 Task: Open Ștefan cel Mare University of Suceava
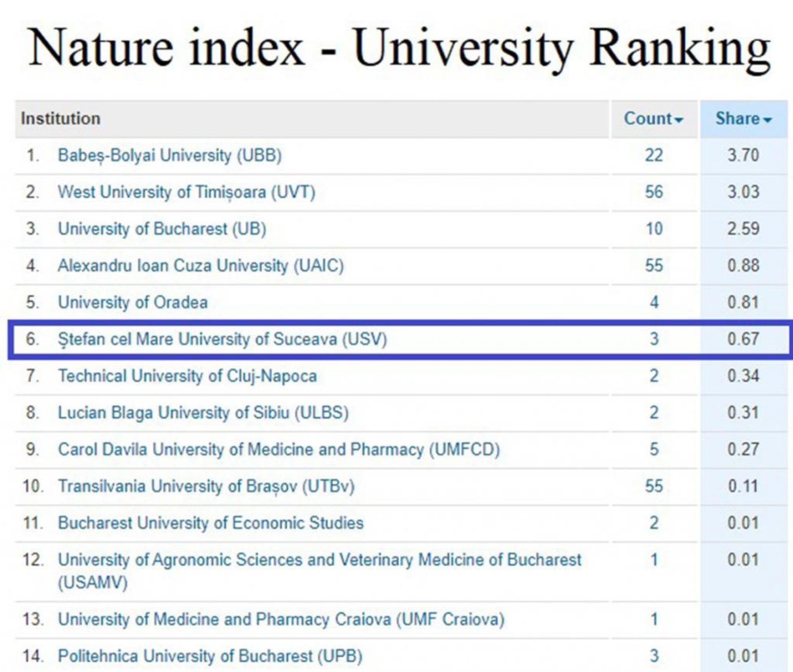(222, 339)
